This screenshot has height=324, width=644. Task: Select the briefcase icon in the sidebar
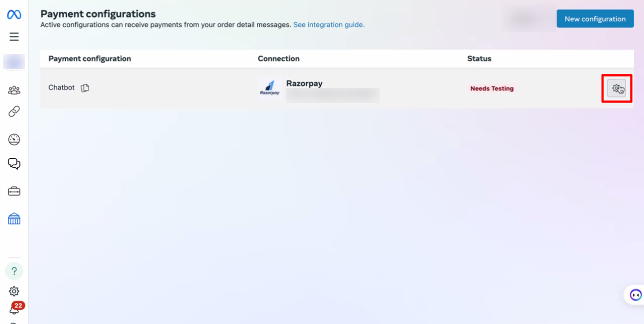pos(14,192)
